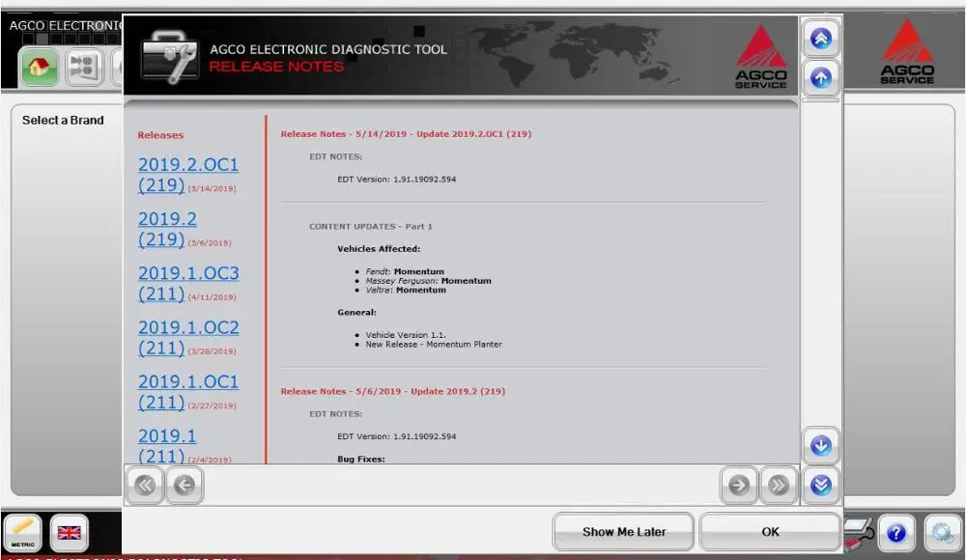This screenshot has width=966, height=560.
Task: Confirm release notes with OK button
Action: (x=770, y=532)
